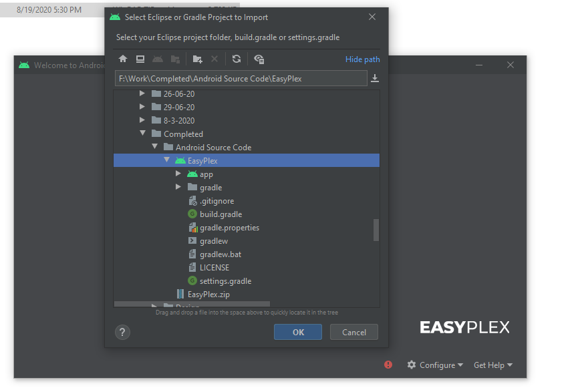The height and width of the screenshot is (392, 582).
Task: Confirm the import with OK
Action: 297,331
